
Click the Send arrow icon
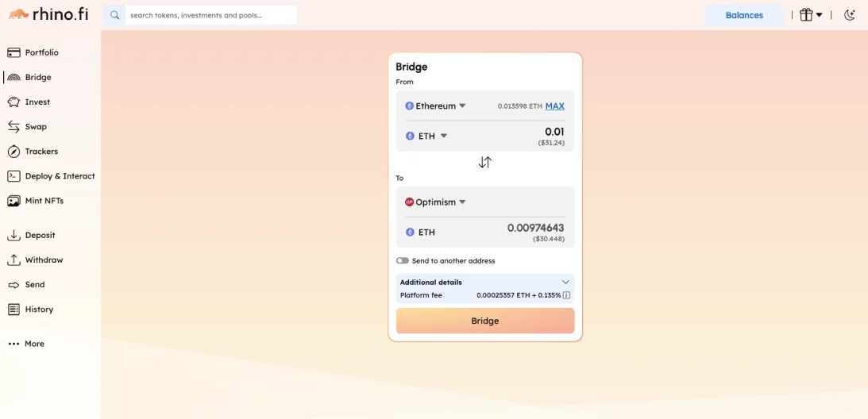point(14,285)
